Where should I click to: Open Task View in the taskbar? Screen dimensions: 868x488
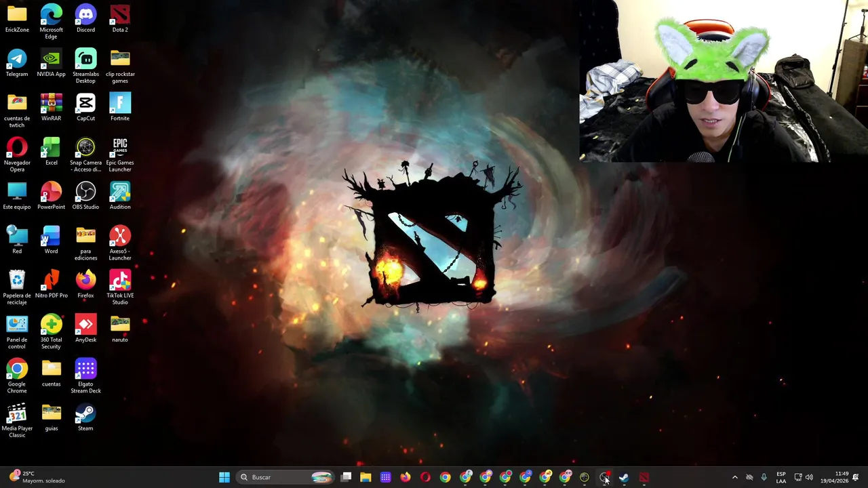coord(346,477)
